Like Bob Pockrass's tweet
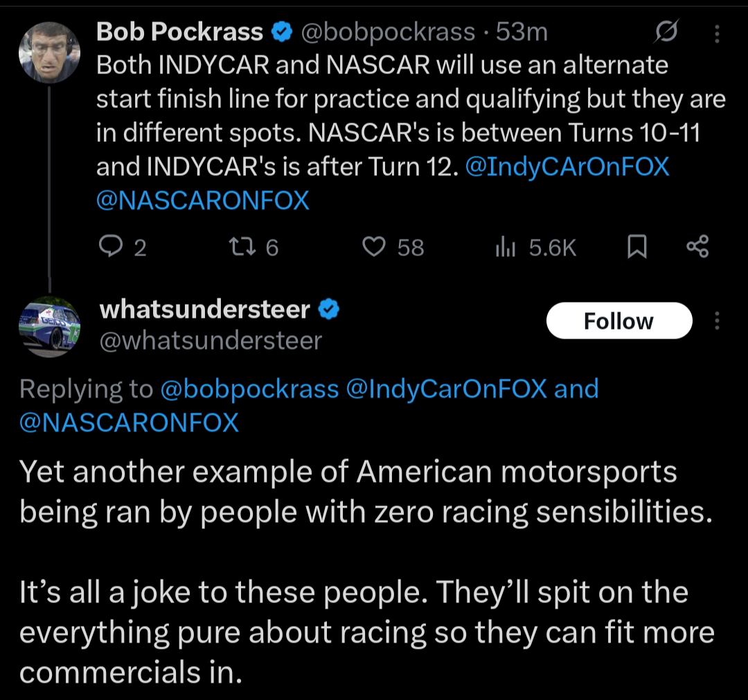 (375, 247)
